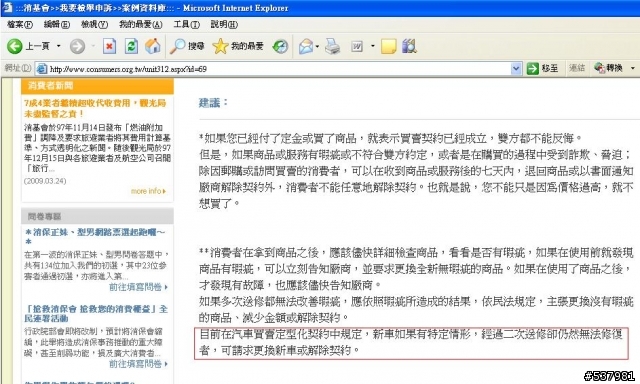640x384 pixels.
Task: Click first 前往填寫問卷 link under 消保正妹
Action: [138, 287]
